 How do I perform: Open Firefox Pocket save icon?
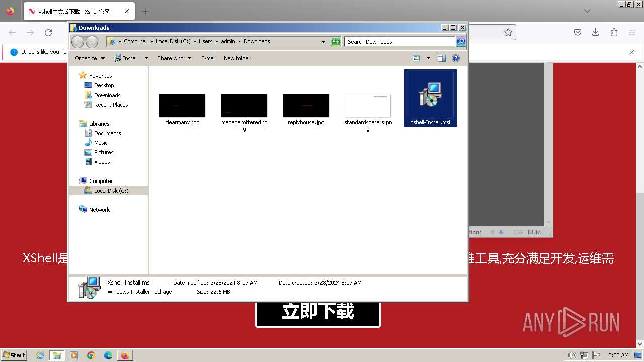[578, 32]
